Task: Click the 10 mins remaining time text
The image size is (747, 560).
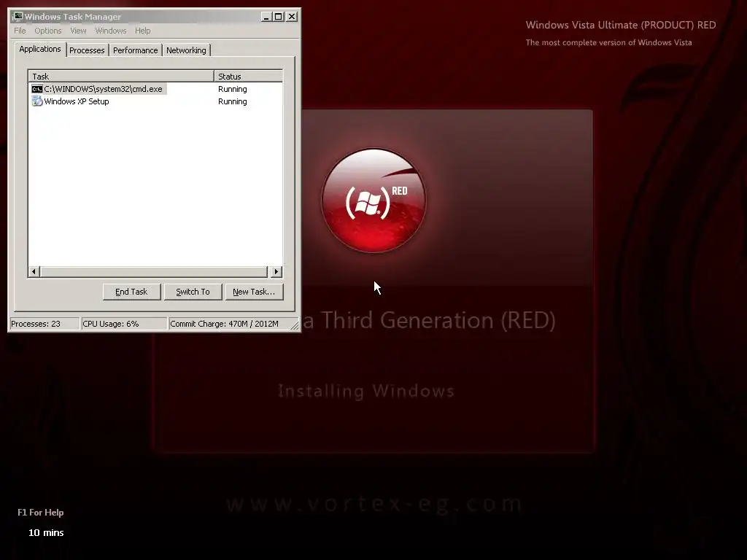Action: coord(46,532)
